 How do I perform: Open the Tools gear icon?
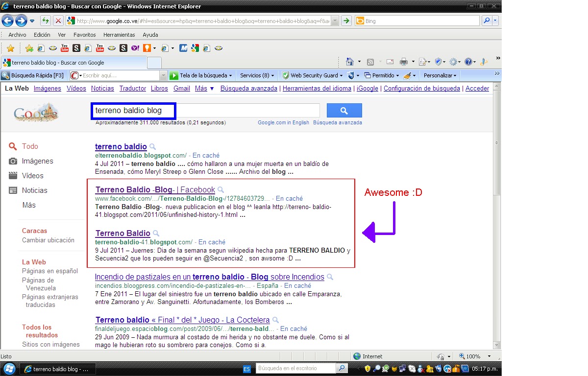point(453,62)
